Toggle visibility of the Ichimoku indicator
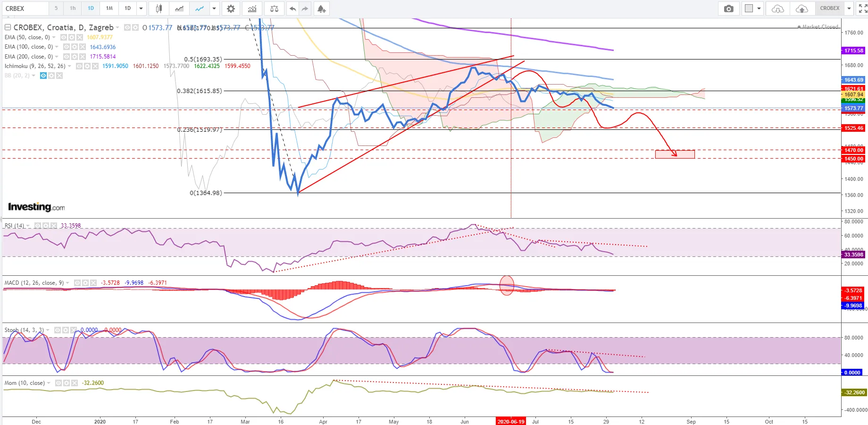Screen dimensions: 868x425 pos(79,66)
